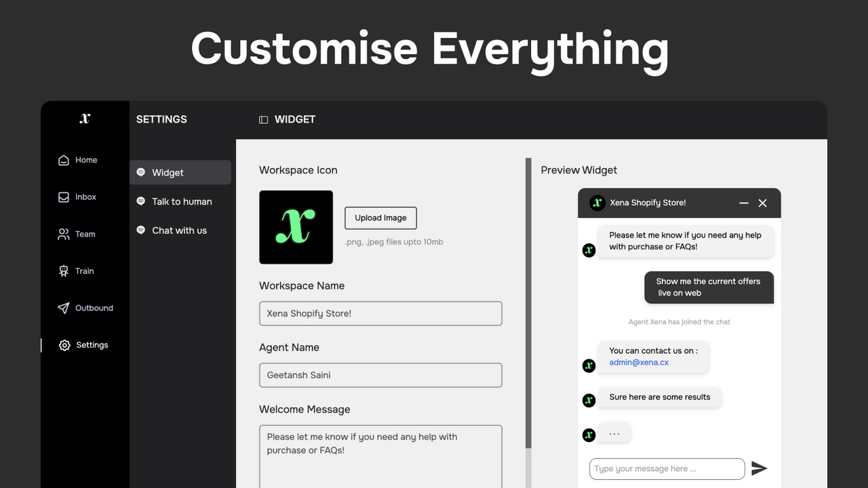The image size is (868, 488).
Task: Click the 'Type your message here' chat input
Action: 667,469
